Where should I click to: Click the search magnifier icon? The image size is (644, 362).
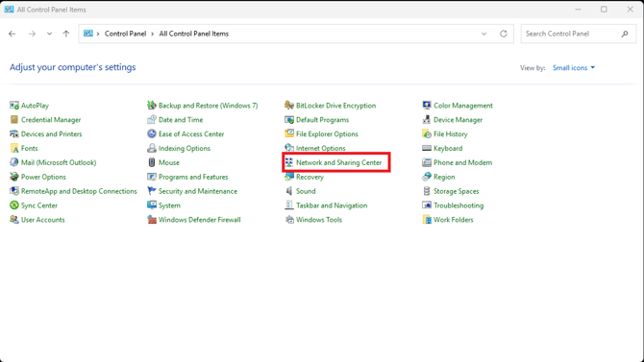pos(625,34)
